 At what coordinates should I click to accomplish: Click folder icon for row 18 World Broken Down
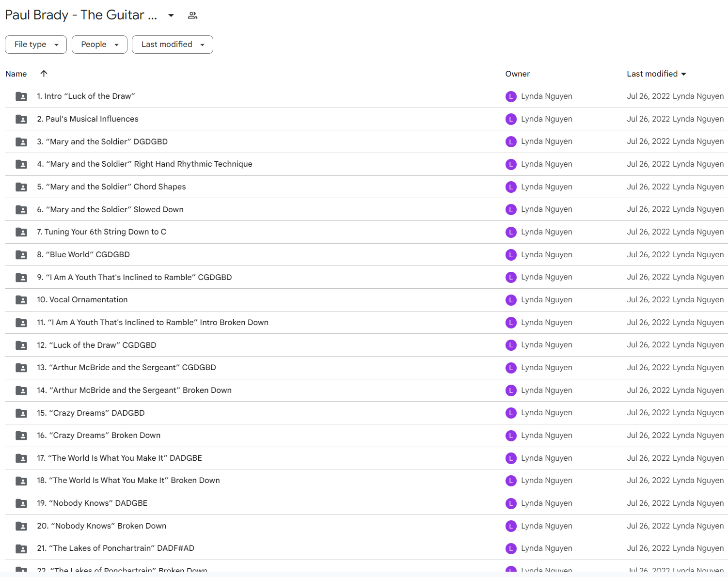pos(21,481)
